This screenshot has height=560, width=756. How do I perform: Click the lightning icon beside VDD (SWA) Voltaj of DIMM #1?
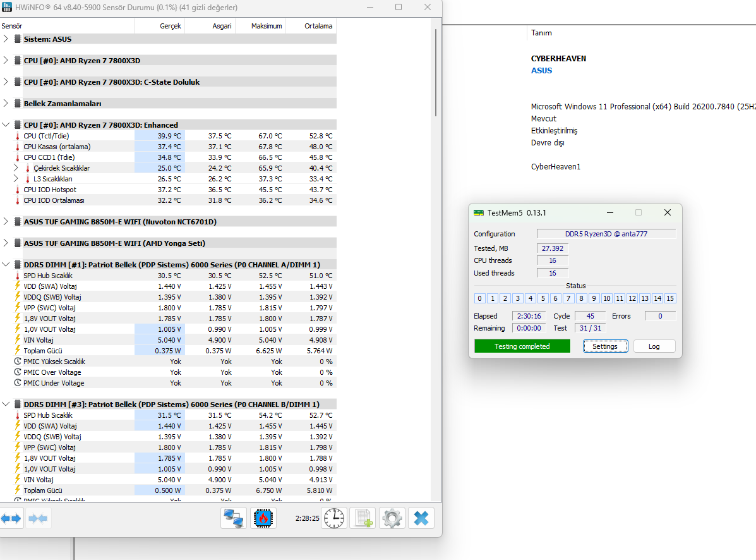[18, 286]
